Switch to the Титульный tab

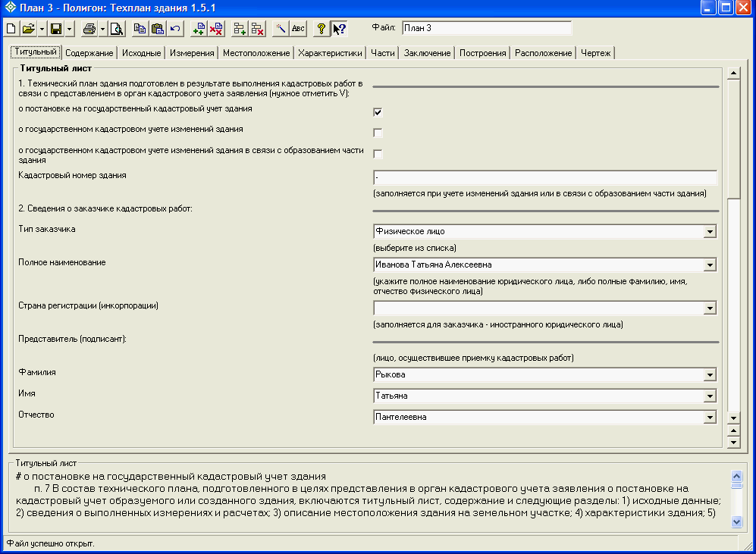tap(36, 52)
